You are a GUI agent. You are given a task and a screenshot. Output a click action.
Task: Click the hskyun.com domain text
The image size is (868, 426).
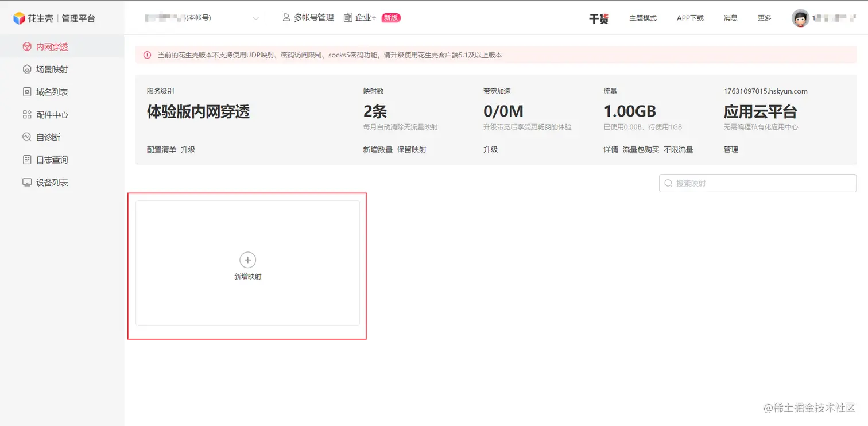coord(766,91)
